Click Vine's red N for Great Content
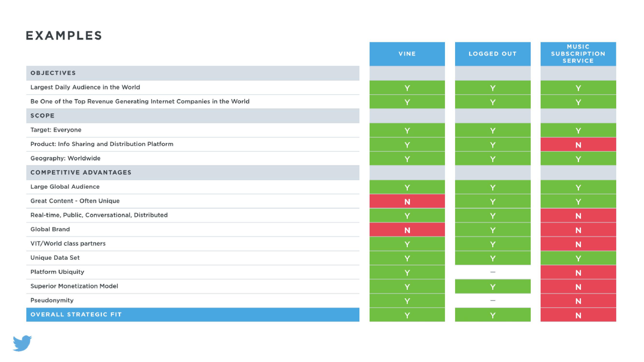644x362 pixels. coord(407,201)
